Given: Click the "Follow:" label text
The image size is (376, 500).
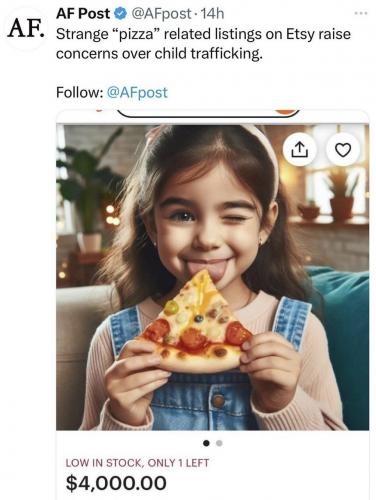Looking at the screenshot, I should point(80,92).
